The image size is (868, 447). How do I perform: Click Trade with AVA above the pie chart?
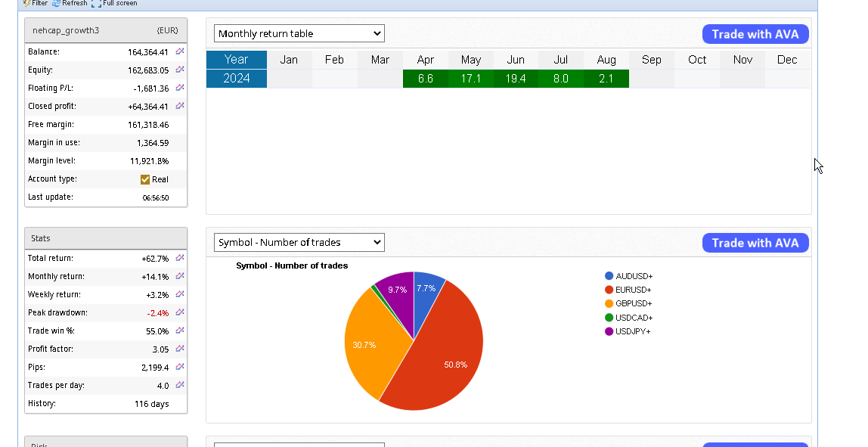tap(755, 243)
